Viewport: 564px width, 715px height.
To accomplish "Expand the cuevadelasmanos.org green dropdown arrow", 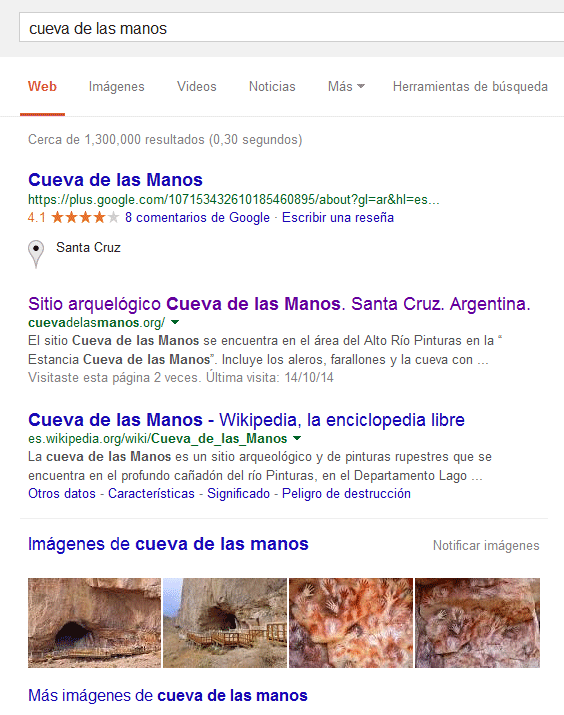I will pyautogui.click(x=175, y=322).
